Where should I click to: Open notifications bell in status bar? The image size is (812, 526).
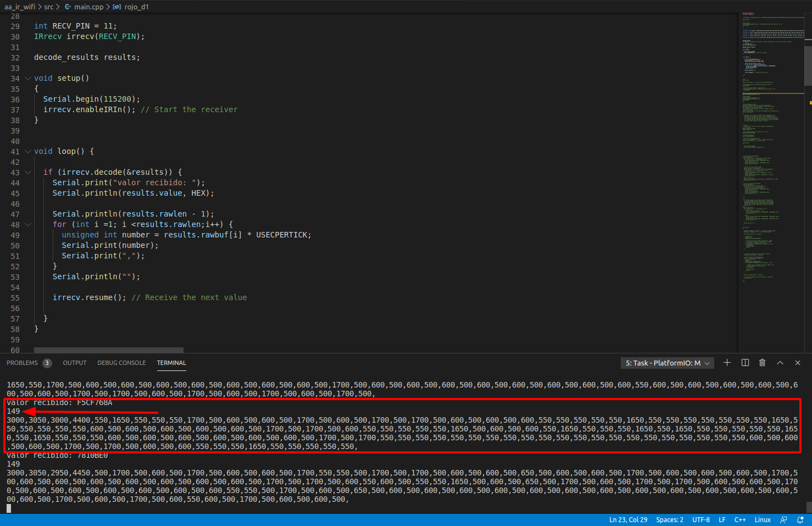[800, 520]
